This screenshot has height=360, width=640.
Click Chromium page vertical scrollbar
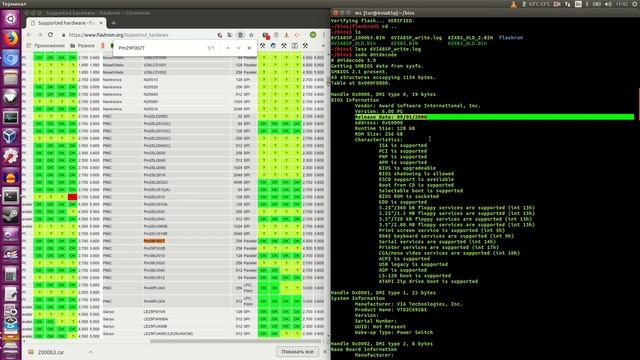pos(327,82)
